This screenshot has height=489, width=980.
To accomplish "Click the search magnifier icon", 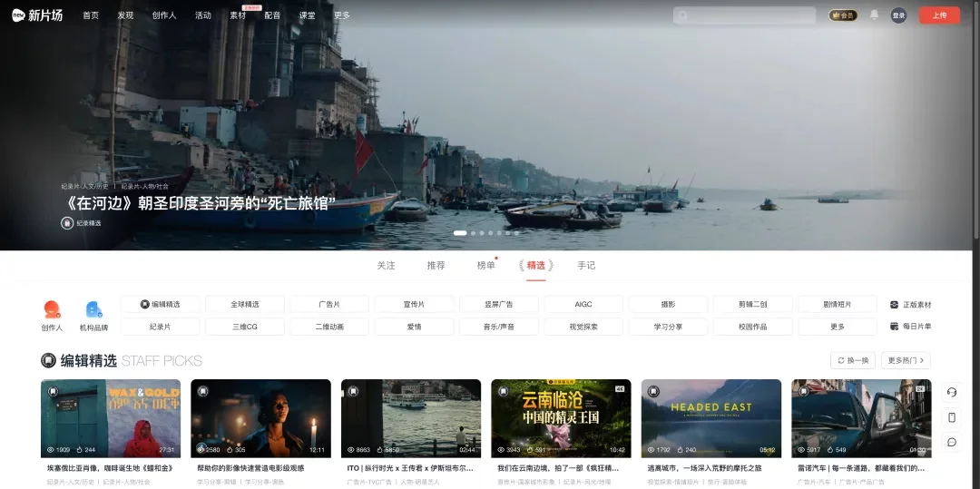I will 683,15.
